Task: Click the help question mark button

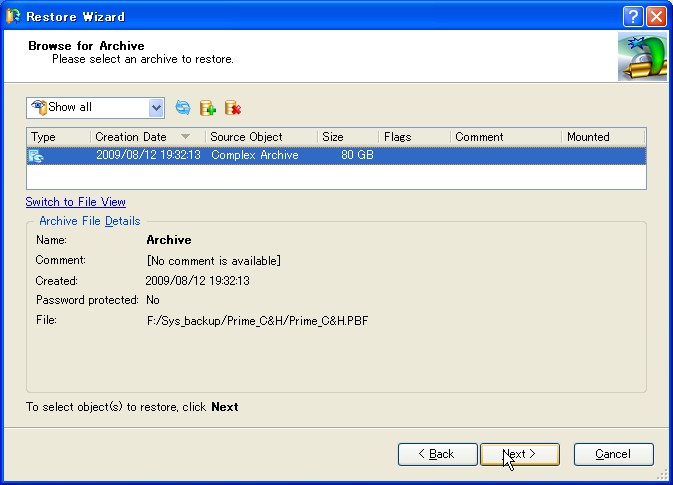Action: [632, 16]
